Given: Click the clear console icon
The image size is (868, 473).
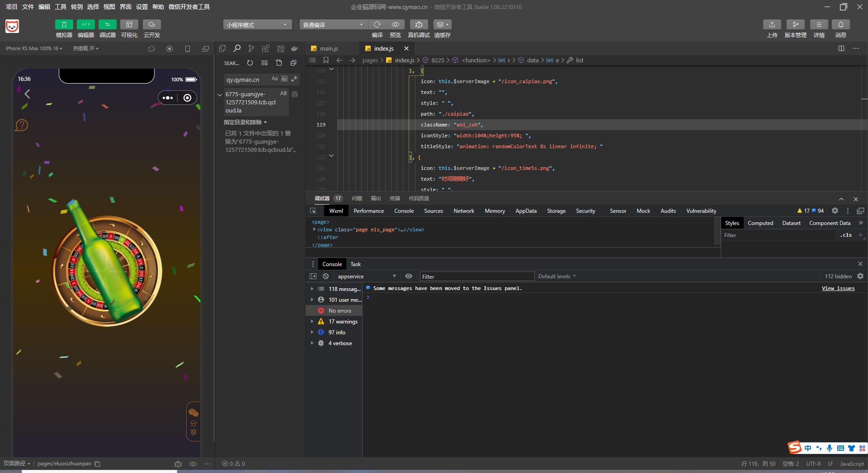Looking at the screenshot, I should point(325,276).
